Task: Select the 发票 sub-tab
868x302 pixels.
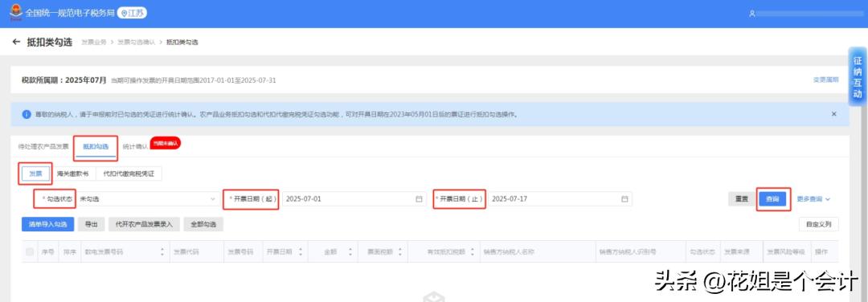Action: pyautogui.click(x=35, y=173)
